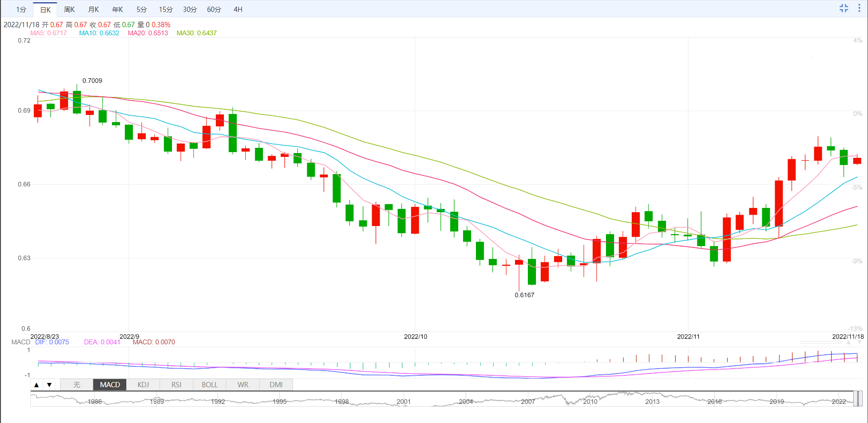Click the 0.7009 high price label
Image resolution: width=868 pixels, height=423 pixels.
coord(92,81)
